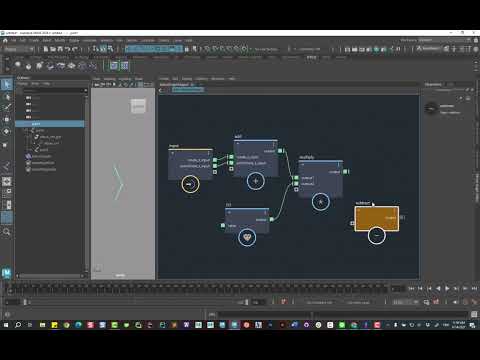Click the Redo arrow icon

[x=75, y=49]
